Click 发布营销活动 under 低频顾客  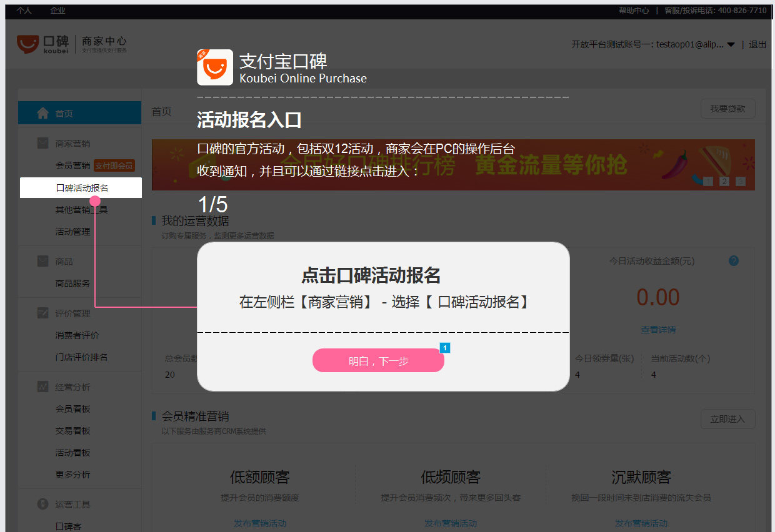tap(451, 523)
